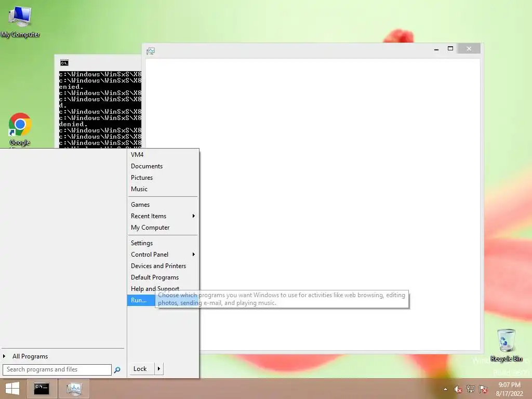
Task: Switch to the monitor app taskbar button
Action: tap(74, 389)
